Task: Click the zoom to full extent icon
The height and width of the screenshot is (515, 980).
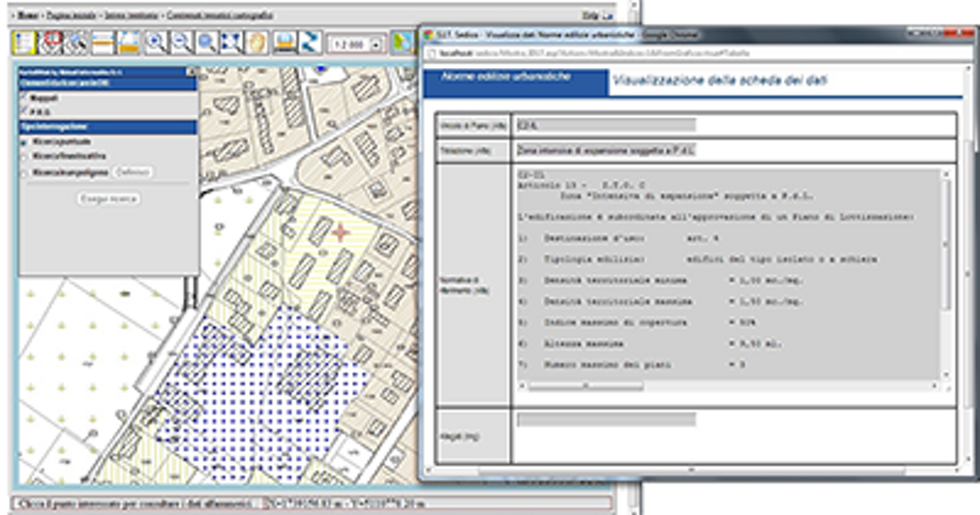Action: tap(232, 42)
